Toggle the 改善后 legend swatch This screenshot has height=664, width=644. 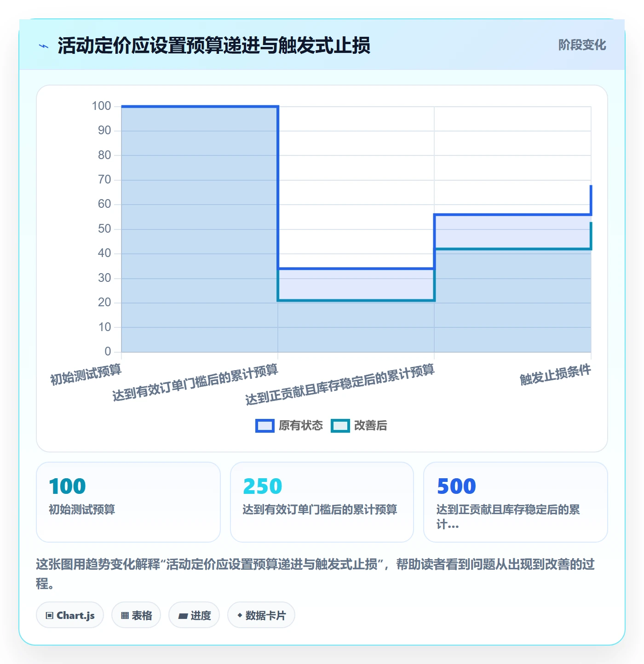point(340,426)
